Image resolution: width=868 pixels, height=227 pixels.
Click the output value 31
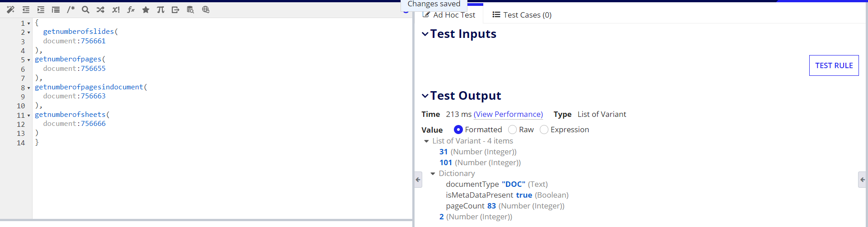(x=443, y=152)
